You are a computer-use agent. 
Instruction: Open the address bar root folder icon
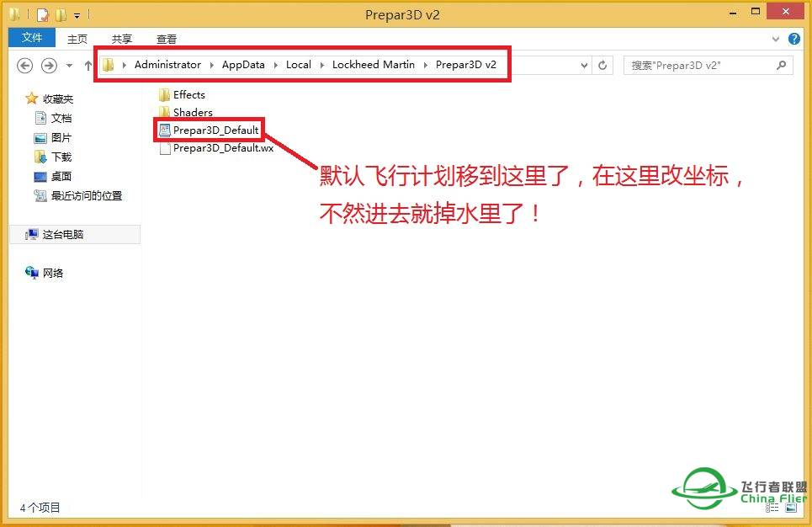[109, 65]
